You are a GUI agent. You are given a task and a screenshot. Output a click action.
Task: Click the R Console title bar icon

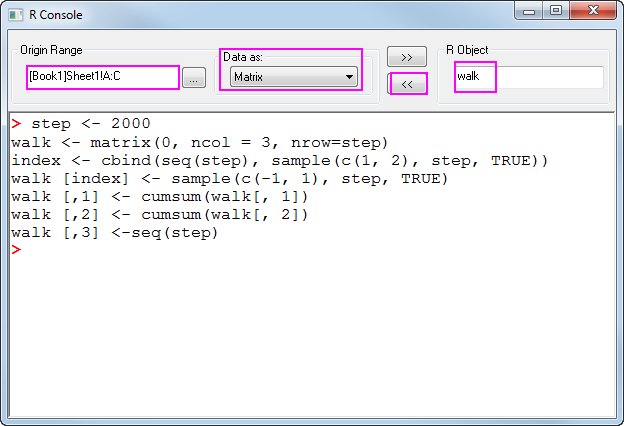click(x=16, y=15)
